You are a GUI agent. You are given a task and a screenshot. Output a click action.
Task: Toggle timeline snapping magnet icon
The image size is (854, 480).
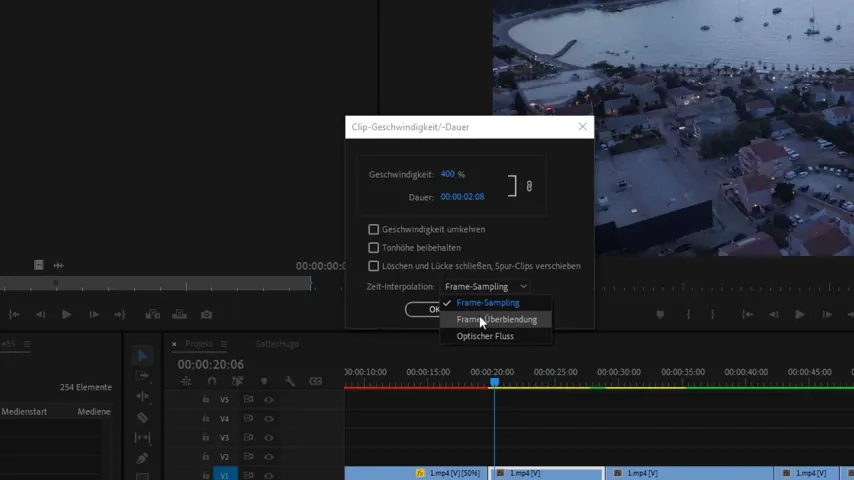click(212, 381)
